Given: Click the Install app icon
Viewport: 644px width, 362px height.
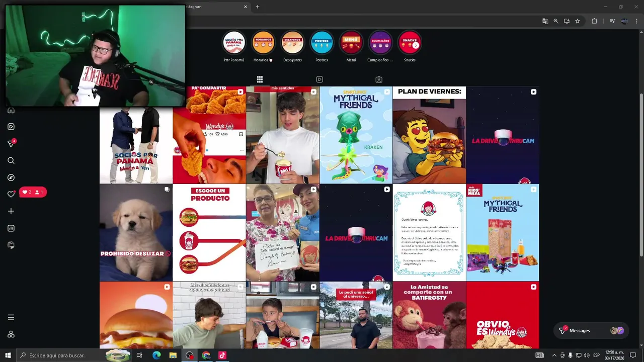Looking at the screenshot, I should (567, 21).
